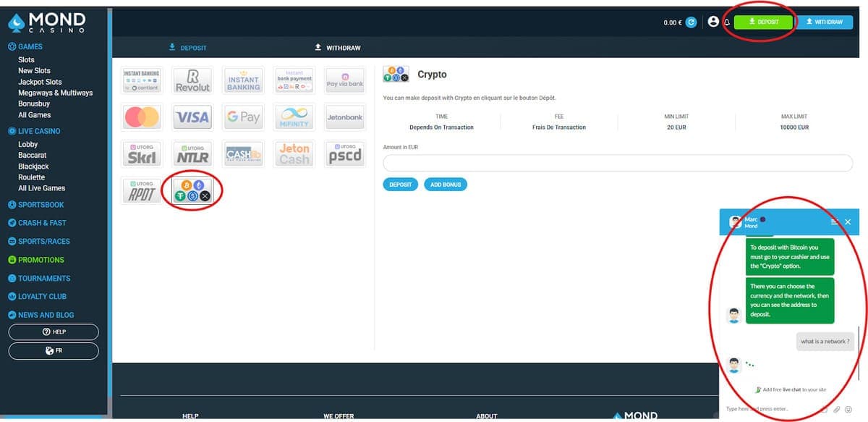This screenshot has width=868, height=422.
Task: Click the green Deposit button in header
Action: click(764, 22)
